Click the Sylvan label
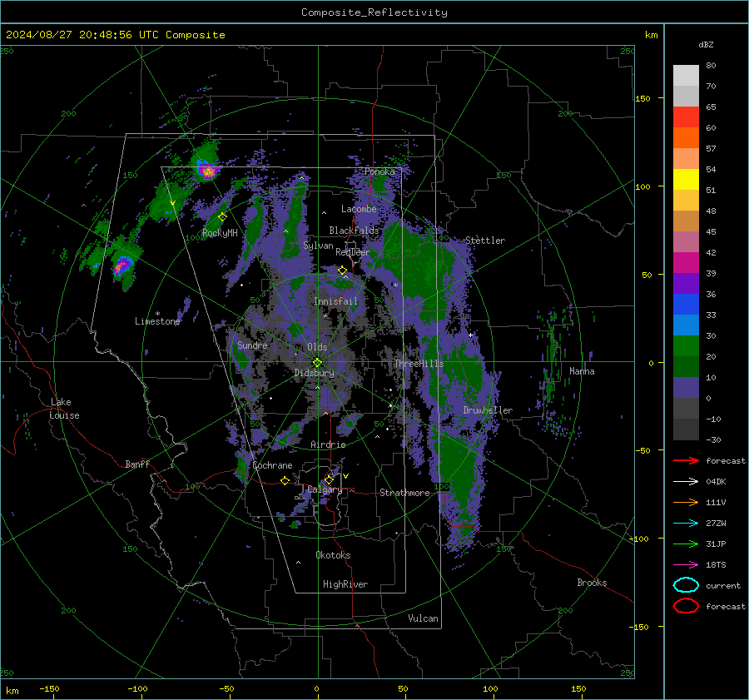The image size is (749, 700). click(x=318, y=246)
